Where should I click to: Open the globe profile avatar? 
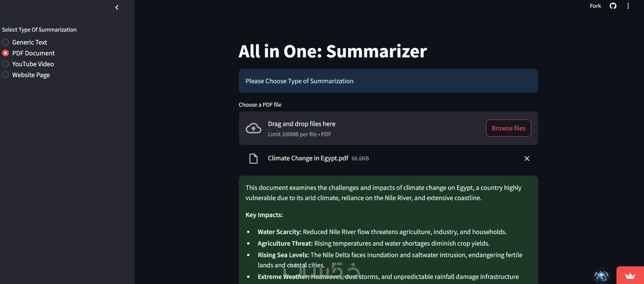601,276
